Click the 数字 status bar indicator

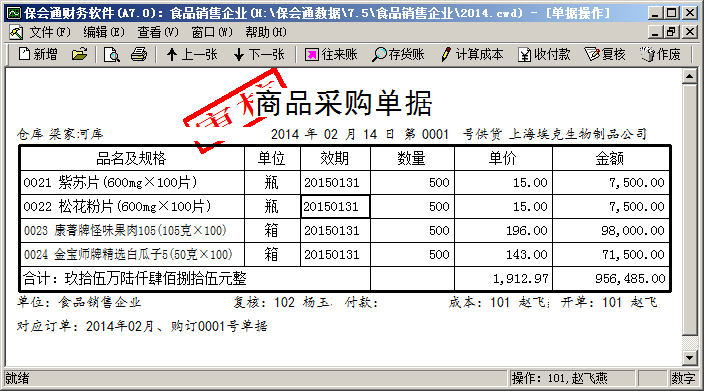[683, 378]
